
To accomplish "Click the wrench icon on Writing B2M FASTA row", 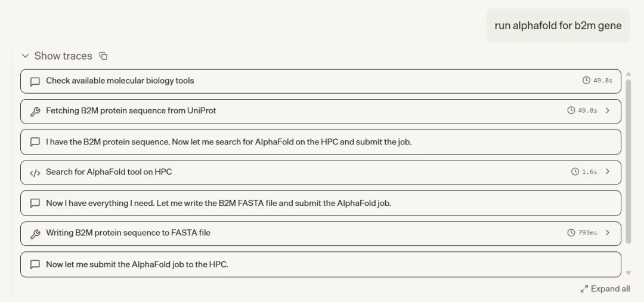I will tap(35, 233).
